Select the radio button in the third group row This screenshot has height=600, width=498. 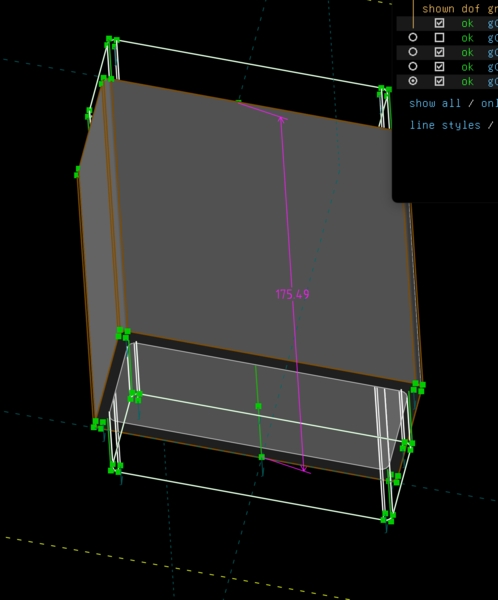click(413, 52)
